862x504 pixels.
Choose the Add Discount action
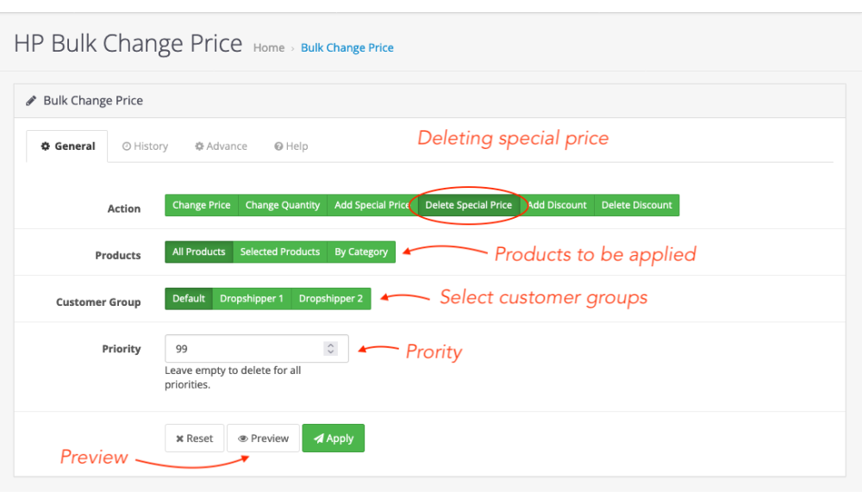point(557,205)
